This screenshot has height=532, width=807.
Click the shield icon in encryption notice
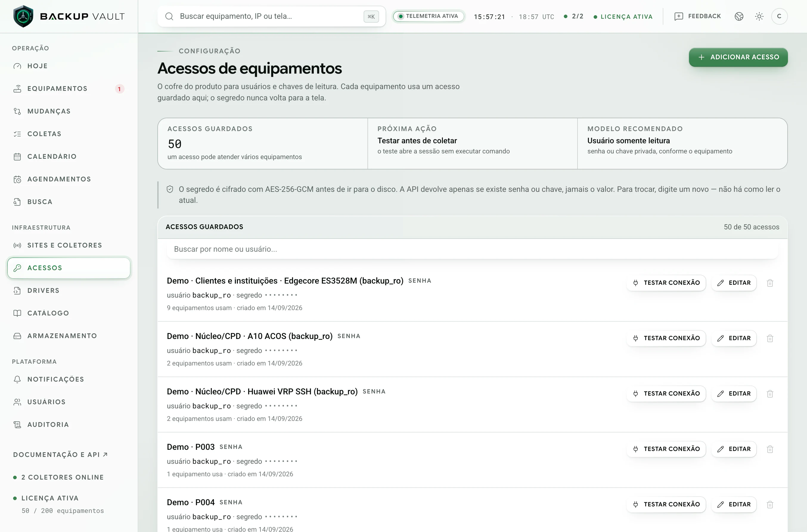coord(170,189)
